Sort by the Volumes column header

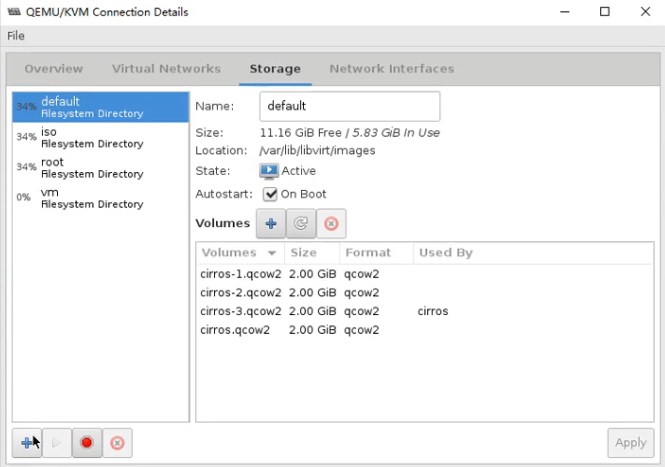point(239,253)
